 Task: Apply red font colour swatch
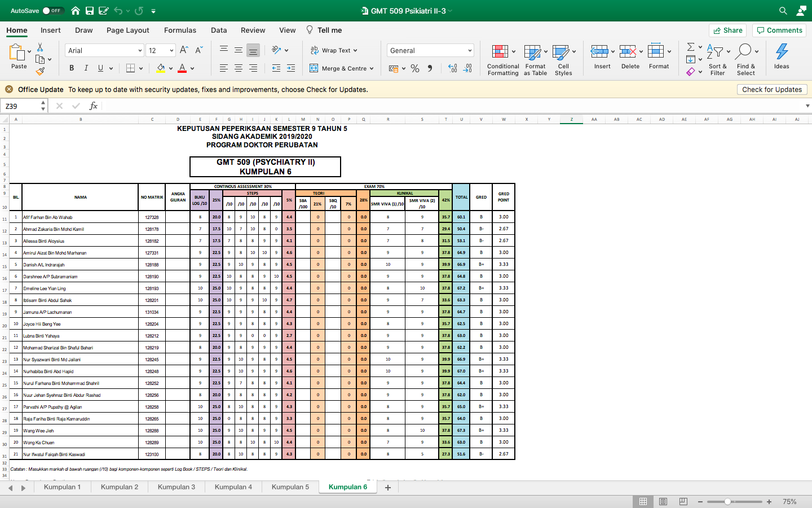click(x=182, y=68)
